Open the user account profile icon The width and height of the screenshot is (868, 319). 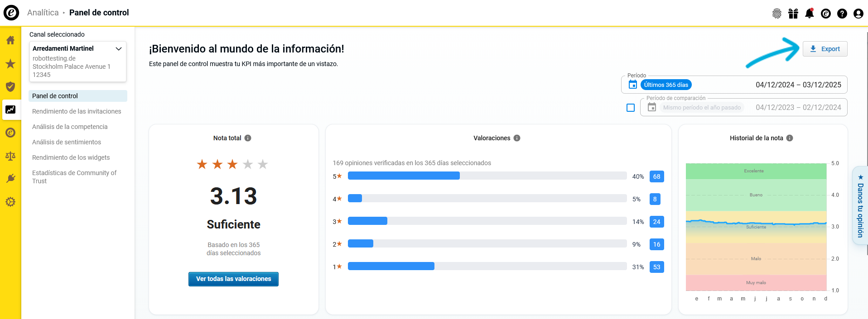tap(858, 14)
